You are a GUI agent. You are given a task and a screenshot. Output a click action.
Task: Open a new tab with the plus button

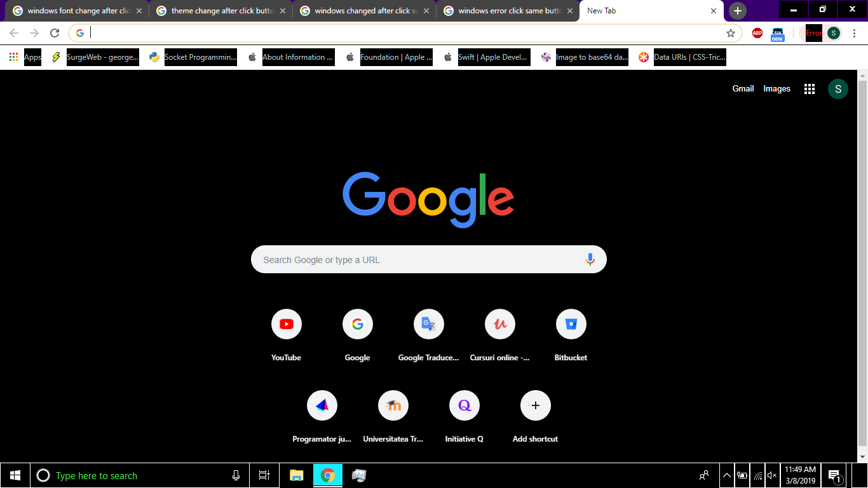pos(737,11)
